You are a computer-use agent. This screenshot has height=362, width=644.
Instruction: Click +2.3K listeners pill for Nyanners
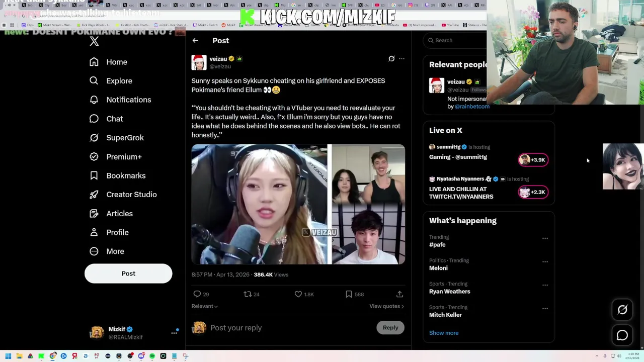533,192
